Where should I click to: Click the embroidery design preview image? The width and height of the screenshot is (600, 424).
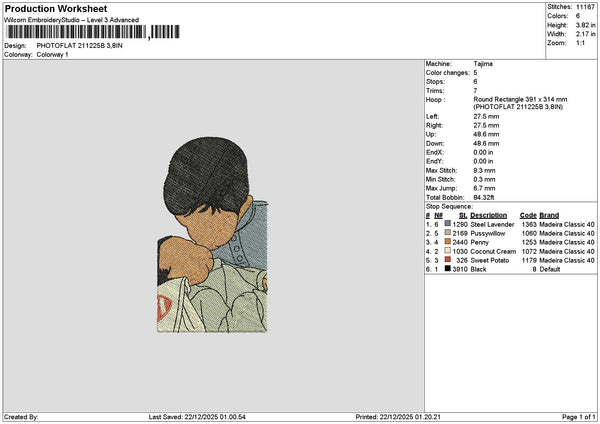click(x=212, y=235)
